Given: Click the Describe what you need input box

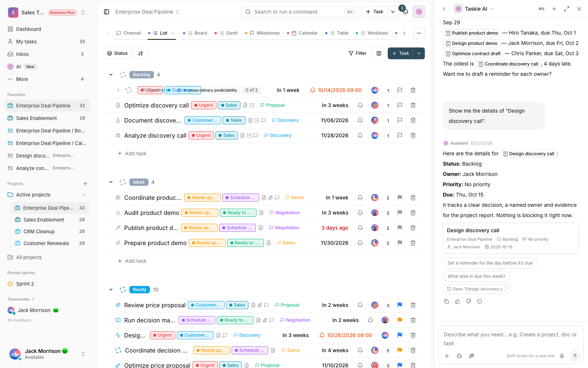Looking at the screenshot, I should pos(511,339).
